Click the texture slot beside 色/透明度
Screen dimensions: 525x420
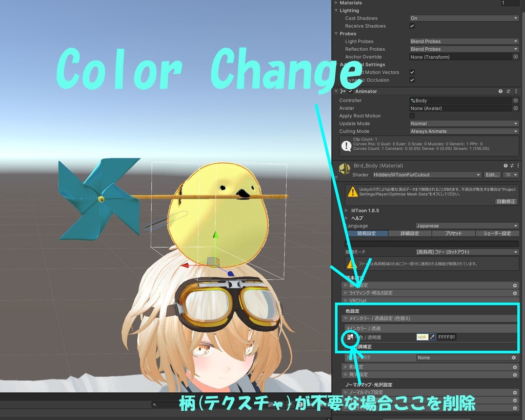point(351,337)
